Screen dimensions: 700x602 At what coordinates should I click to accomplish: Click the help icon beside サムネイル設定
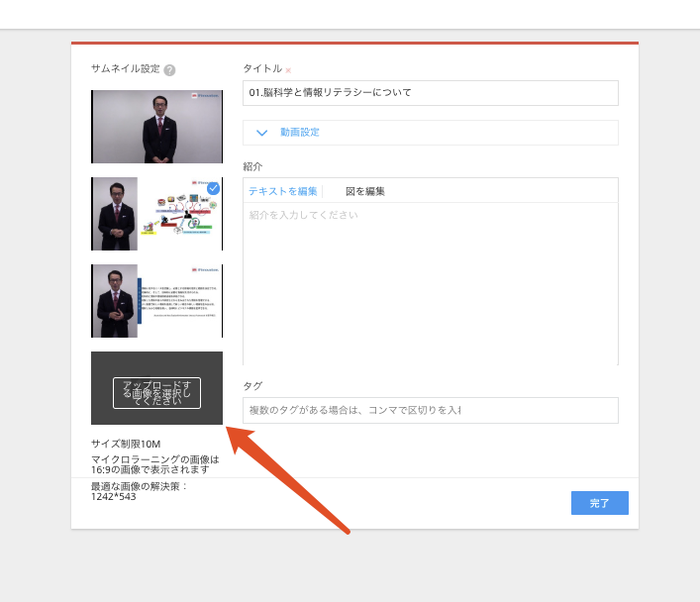tap(170, 70)
